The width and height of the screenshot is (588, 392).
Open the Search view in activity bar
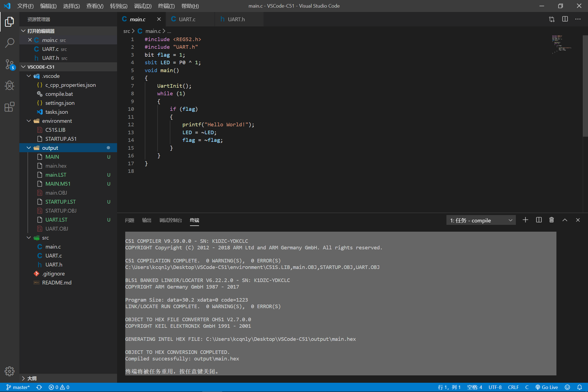coord(10,43)
